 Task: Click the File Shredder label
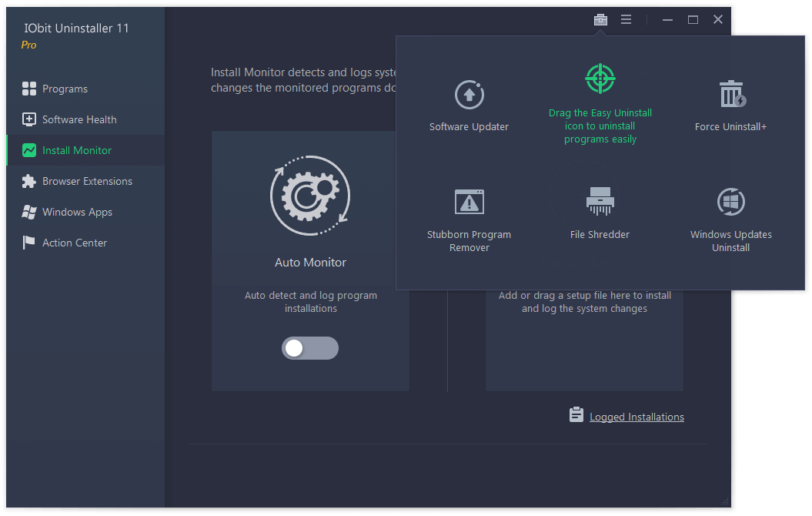[x=600, y=235]
